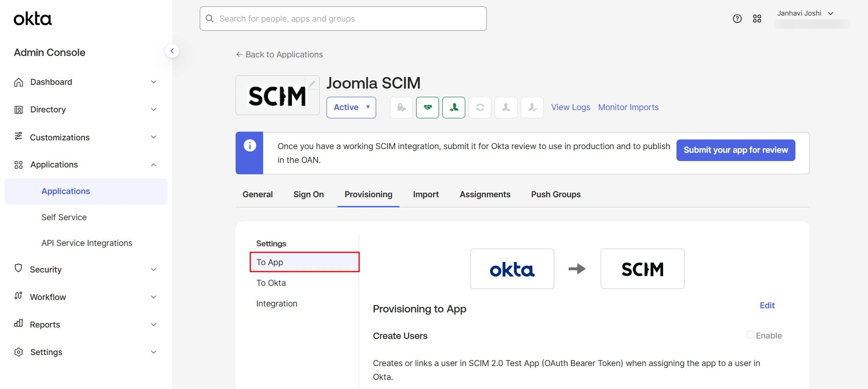Screen dimensions: 868x389
Task: Open the Janhavi Joshi account menu
Action: [x=805, y=13]
